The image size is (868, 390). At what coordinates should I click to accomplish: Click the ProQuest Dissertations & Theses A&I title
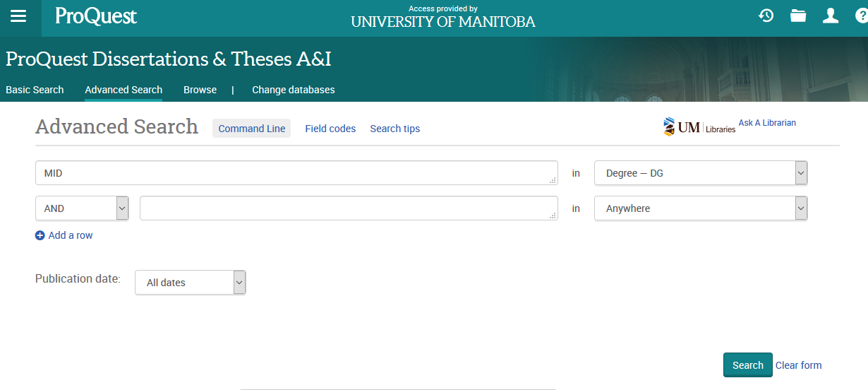(169, 59)
